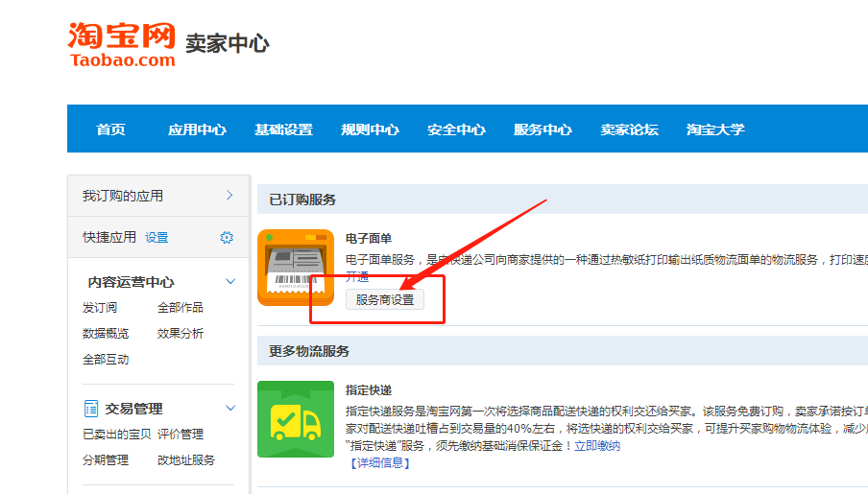Image resolution: width=868 pixels, height=494 pixels.
Task: Click the 内容运营中心 heading
Action: click(x=132, y=282)
